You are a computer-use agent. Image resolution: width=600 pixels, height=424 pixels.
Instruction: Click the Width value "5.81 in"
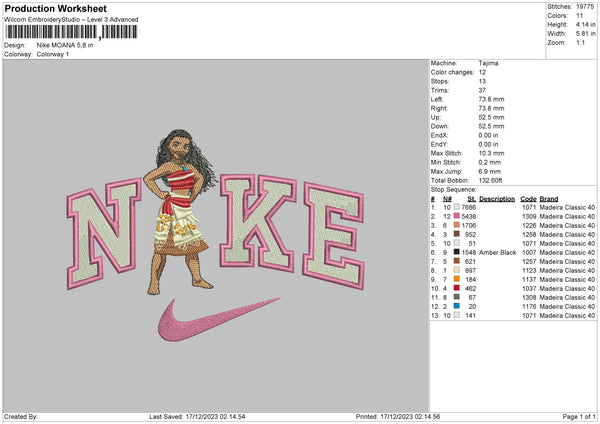pyautogui.click(x=586, y=34)
